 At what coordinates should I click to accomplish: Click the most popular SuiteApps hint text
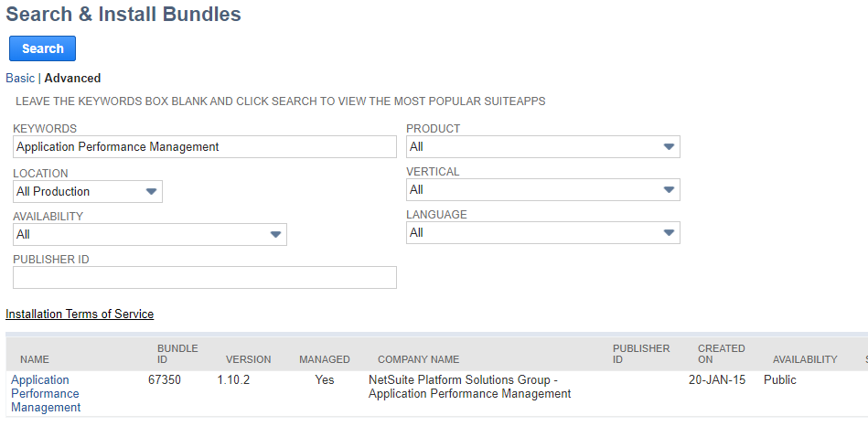pos(280,101)
